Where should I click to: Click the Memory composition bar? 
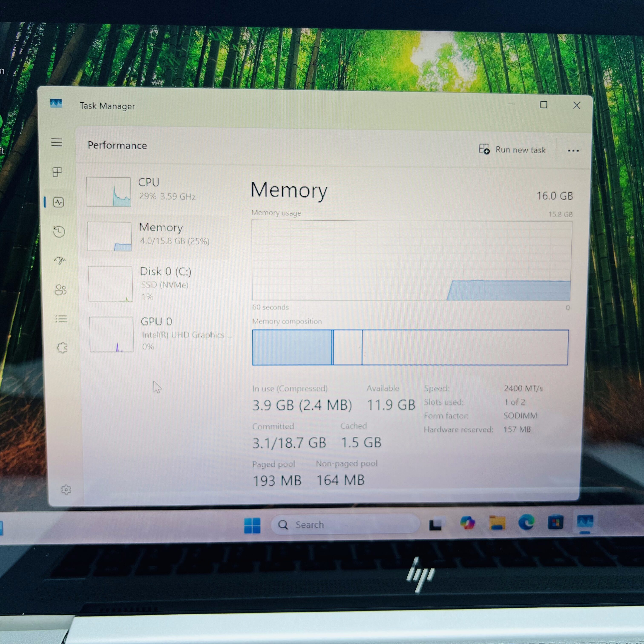(x=410, y=347)
